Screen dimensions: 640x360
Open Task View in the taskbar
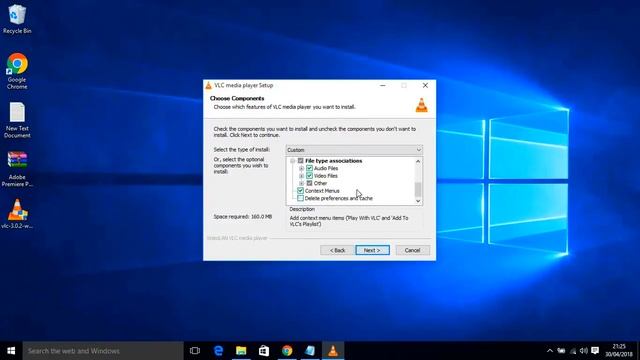point(195,351)
